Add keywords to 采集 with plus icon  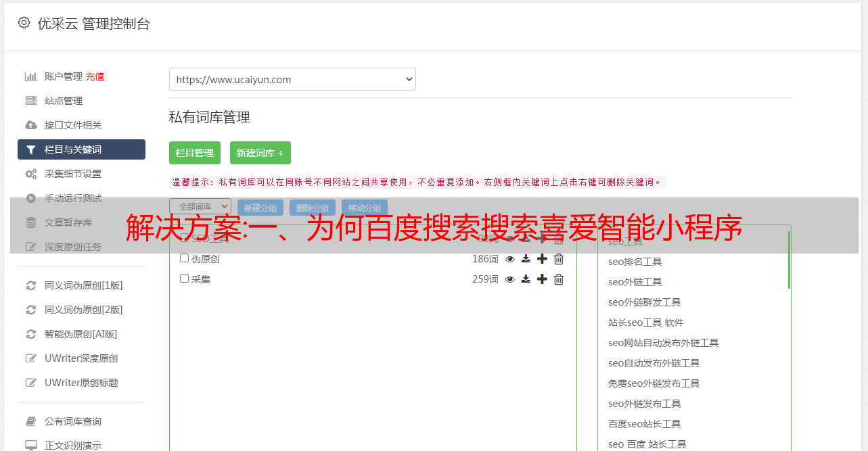[x=542, y=279]
